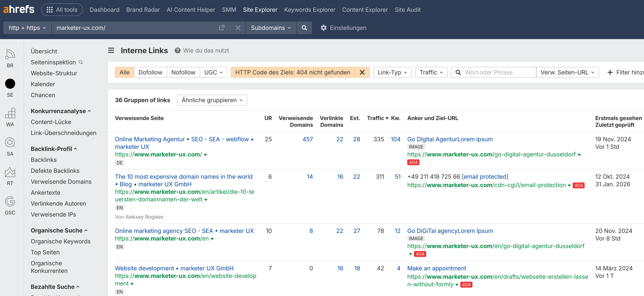Open the WA sidebar icon
The height and width of the screenshot is (296, 644).
click(x=10, y=113)
